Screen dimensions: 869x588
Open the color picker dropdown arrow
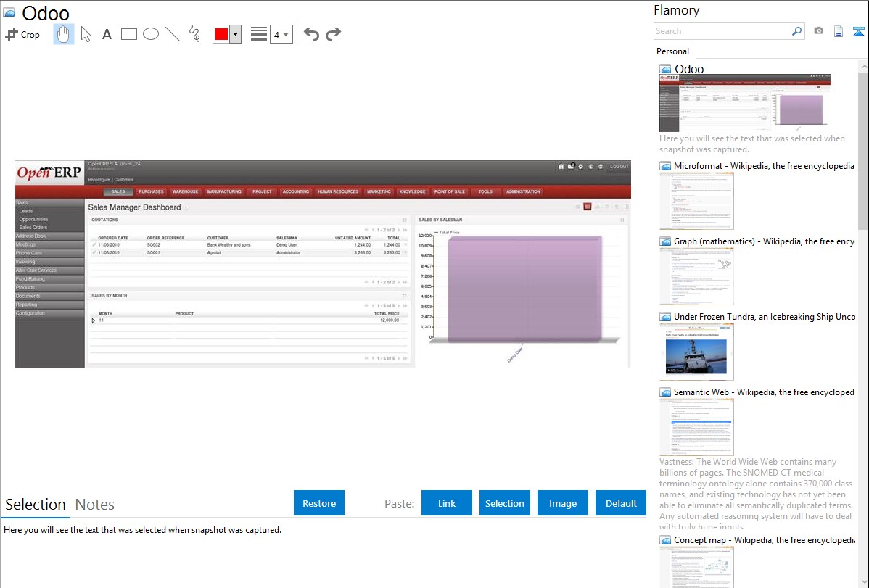pos(235,34)
